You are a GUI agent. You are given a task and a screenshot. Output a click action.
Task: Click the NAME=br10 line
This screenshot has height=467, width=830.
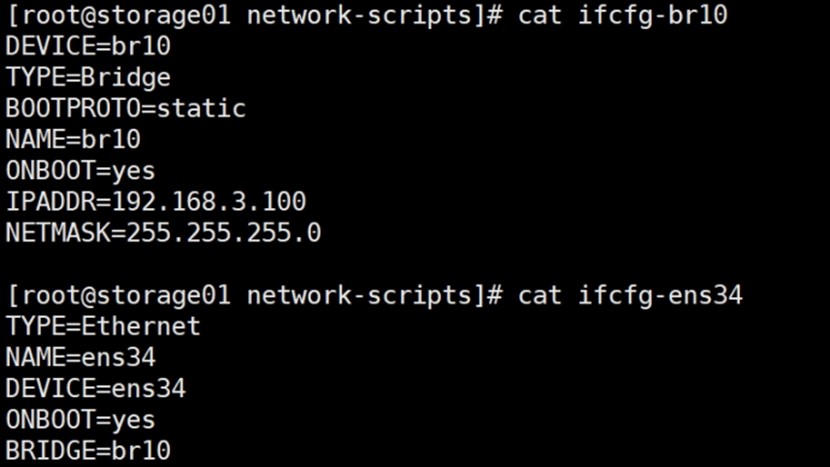pyautogui.click(x=73, y=139)
